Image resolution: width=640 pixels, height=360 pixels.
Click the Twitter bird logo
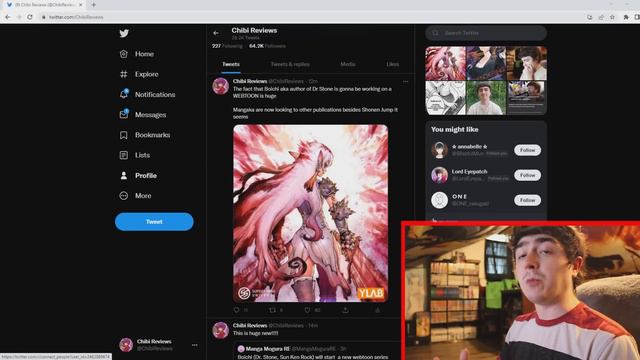[x=124, y=33]
